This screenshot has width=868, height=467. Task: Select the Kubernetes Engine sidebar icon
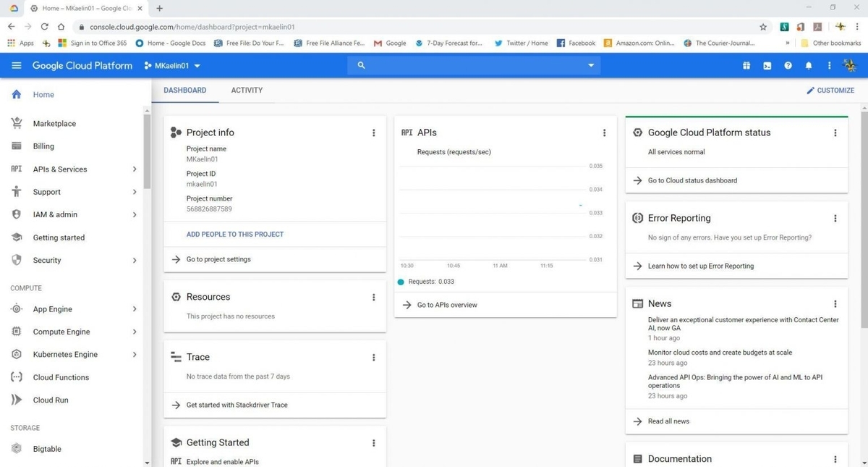[x=16, y=354]
